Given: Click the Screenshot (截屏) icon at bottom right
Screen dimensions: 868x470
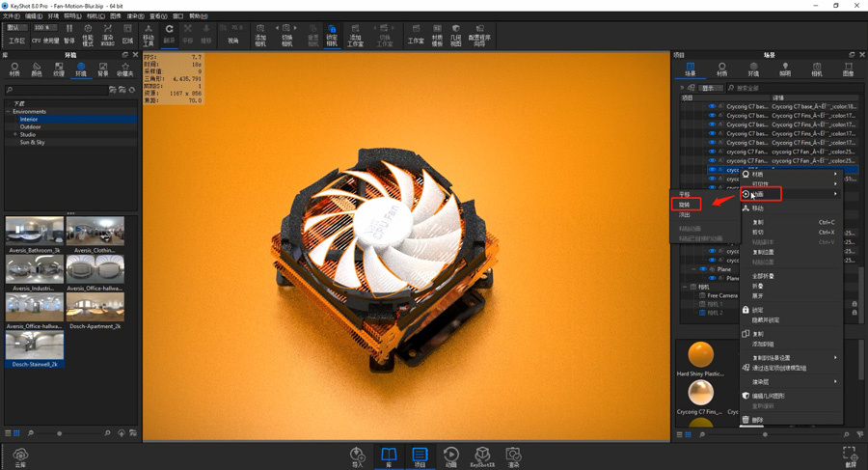Looking at the screenshot, I should point(850,456).
